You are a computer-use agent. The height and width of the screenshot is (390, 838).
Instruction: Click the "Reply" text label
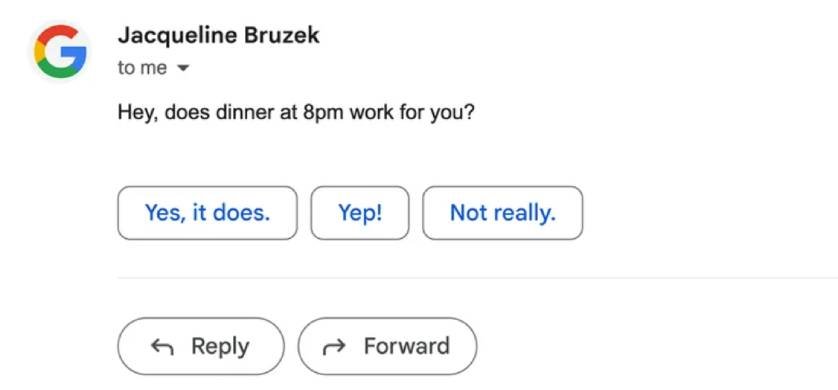point(220,346)
